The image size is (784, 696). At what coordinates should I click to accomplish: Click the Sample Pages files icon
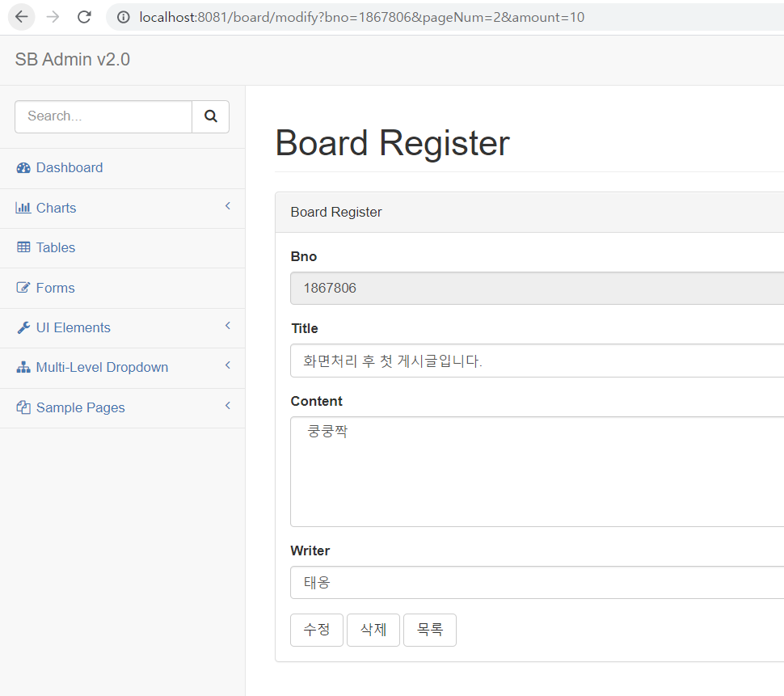23,407
